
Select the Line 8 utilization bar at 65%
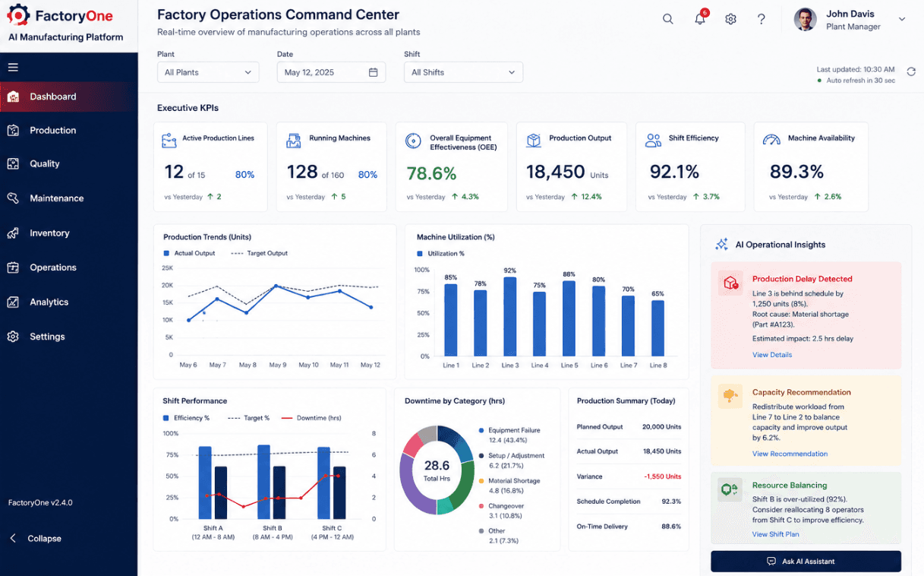(x=658, y=328)
